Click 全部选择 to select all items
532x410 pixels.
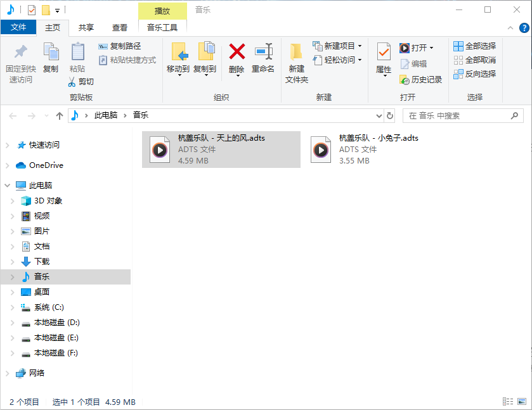476,46
